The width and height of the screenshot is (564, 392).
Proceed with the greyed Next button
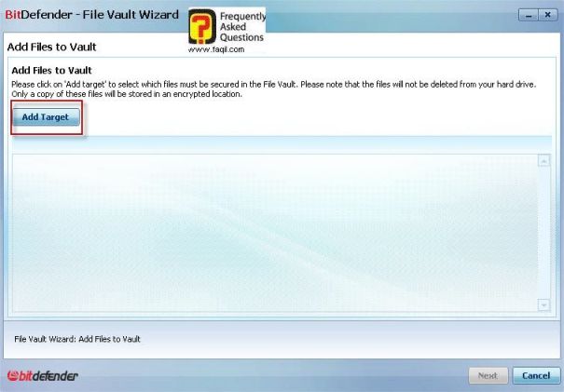[x=488, y=375]
